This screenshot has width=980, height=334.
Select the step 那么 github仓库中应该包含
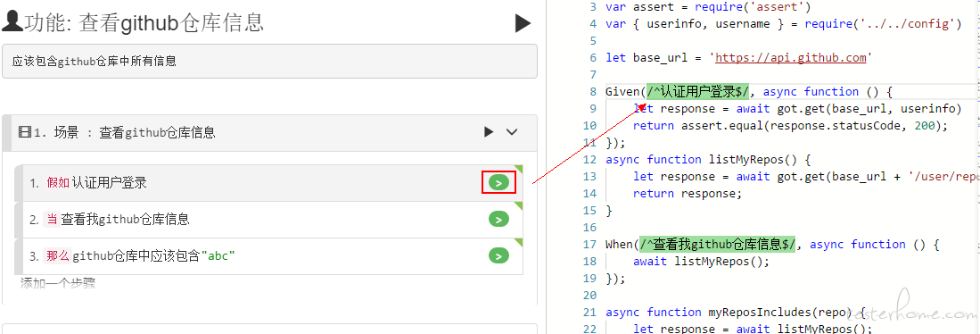click(268, 255)
